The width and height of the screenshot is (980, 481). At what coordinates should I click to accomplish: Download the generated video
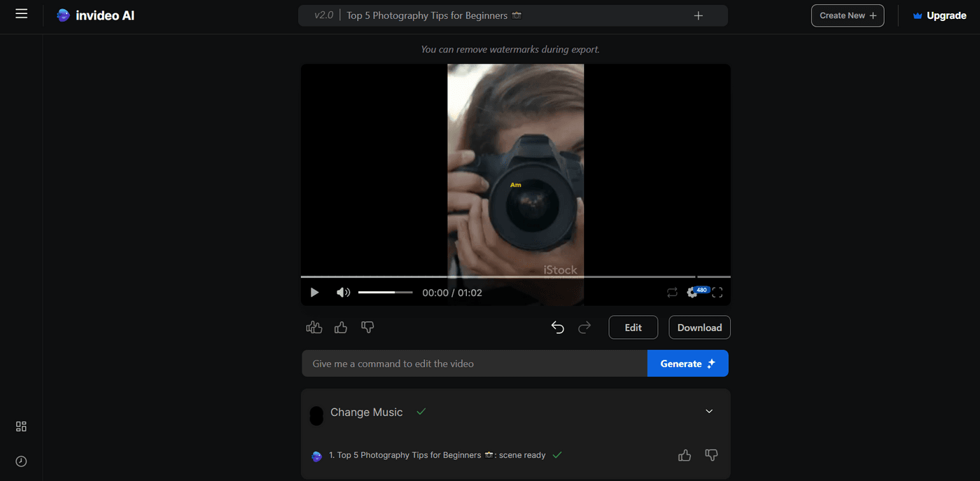(x=699, y=327)
